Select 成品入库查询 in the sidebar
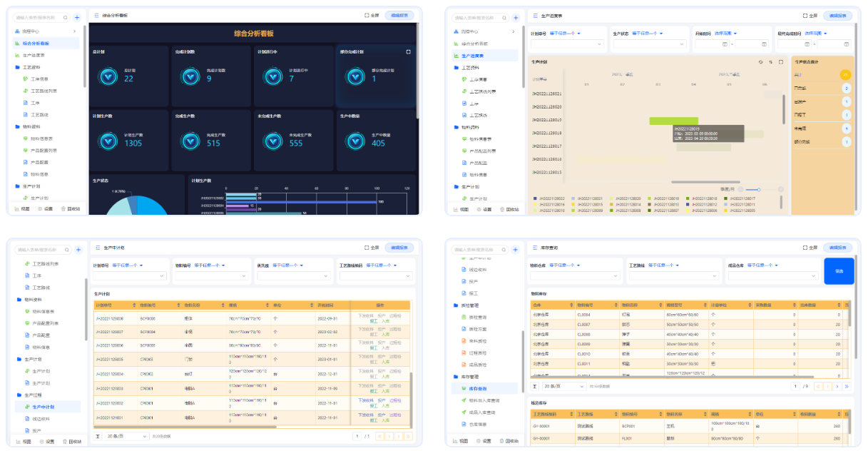 point(482,412)
